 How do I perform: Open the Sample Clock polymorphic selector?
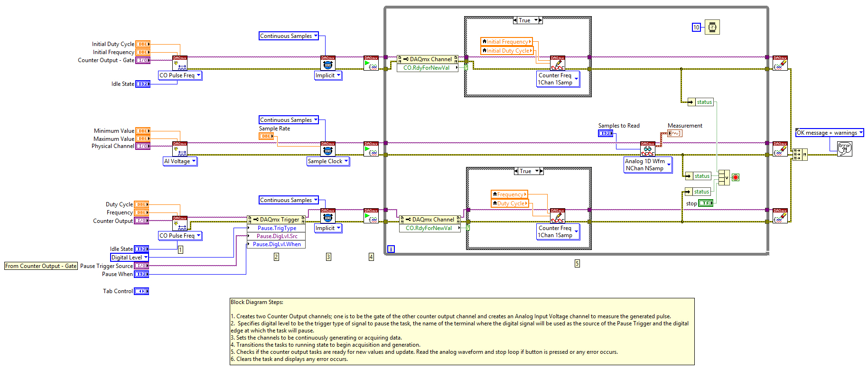pos(328,161)
